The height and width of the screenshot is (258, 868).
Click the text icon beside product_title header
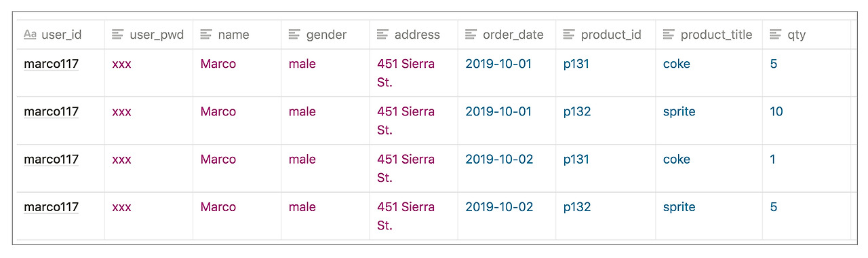coord(669,35)
